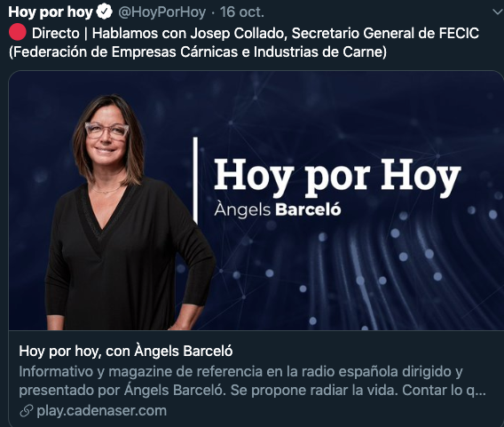The width and height of the screenshot is (504, 427).
Task: Click the card description starting Informativo y magazine
Action: [252, 381]
